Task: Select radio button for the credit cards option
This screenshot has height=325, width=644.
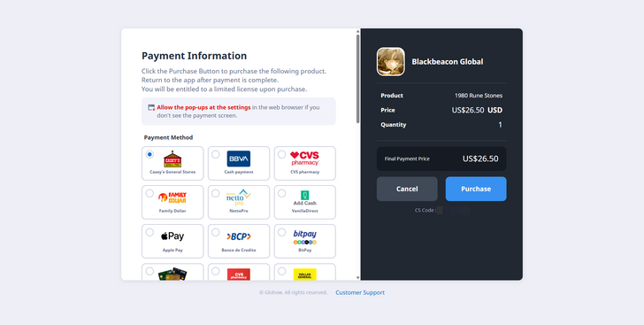Action: [x=149, y=271]
